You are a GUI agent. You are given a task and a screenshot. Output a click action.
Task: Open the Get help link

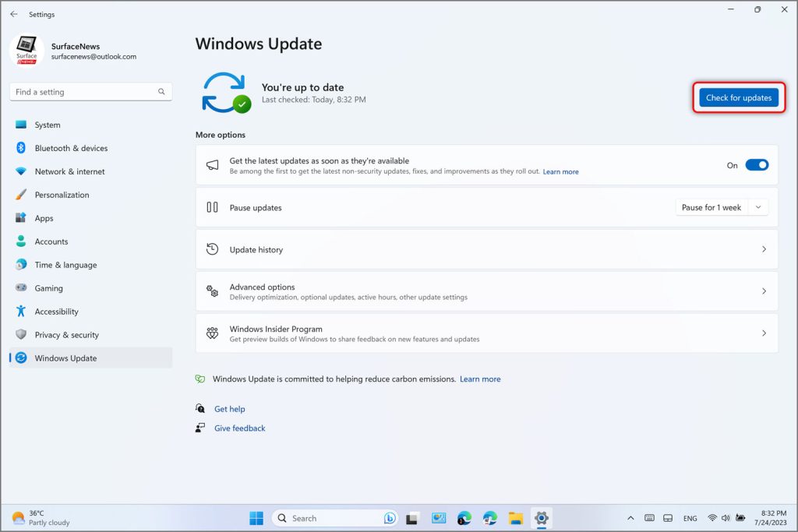229,409
